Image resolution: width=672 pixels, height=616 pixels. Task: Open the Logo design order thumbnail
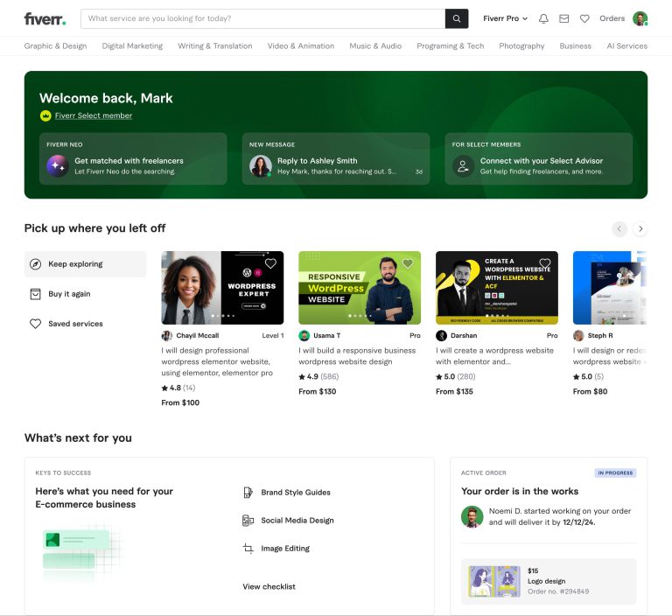[x=494, y=581]
